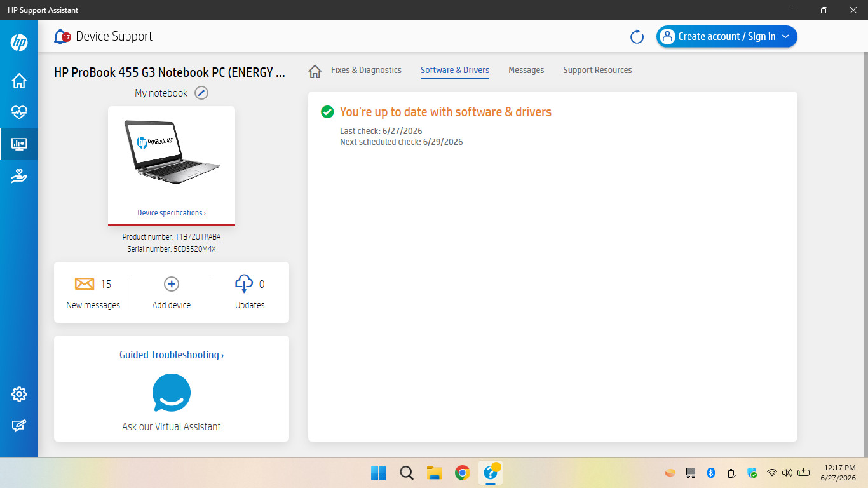The height and width of the screenshot is (488, 868).
Task: Open New messages envelope icon
Action: (x=85, y=284)
